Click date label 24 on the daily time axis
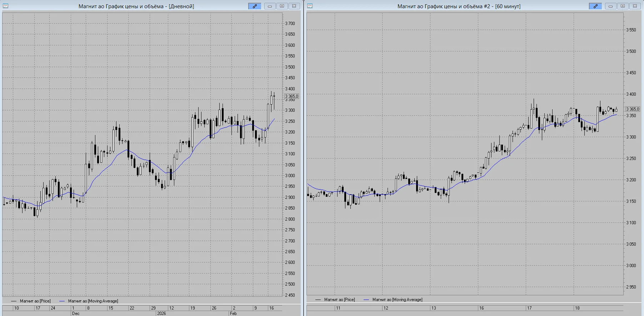Image resolution: width=644 pixels, height=316 pixels. tap(53, 308)
